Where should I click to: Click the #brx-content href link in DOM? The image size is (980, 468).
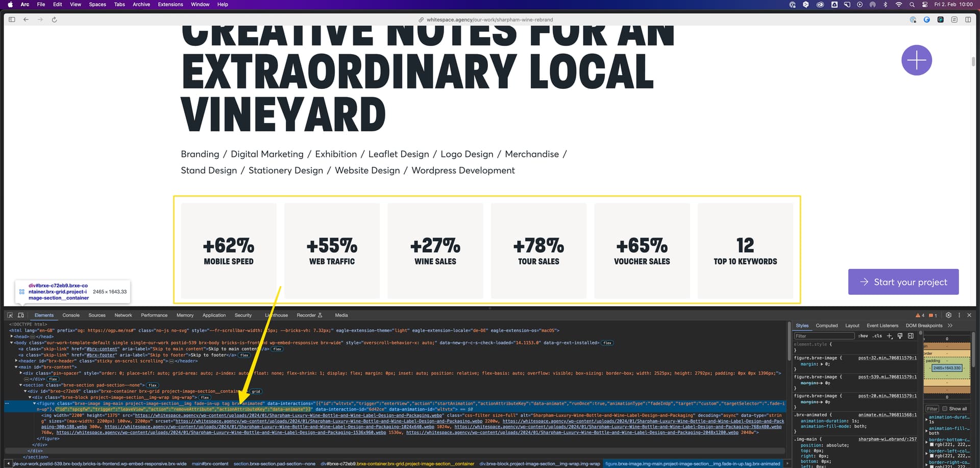(x=102, y=349)
